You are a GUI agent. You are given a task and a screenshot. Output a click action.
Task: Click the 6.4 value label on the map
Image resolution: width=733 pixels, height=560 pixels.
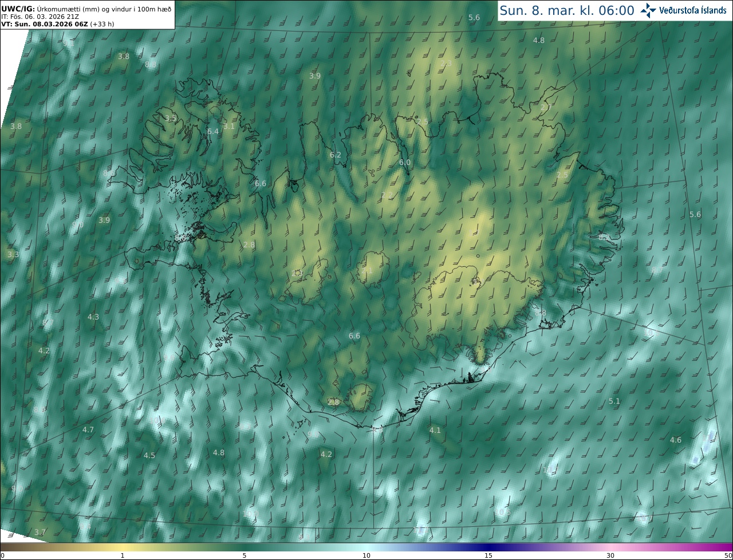pos(213,131)
